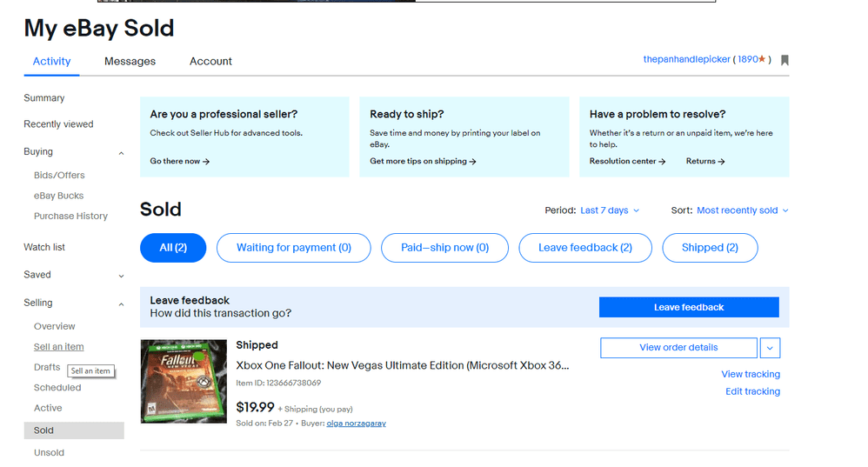Open Active listings
The width and height of the screenshot is (868, 467).
click(x=48, y=408)
